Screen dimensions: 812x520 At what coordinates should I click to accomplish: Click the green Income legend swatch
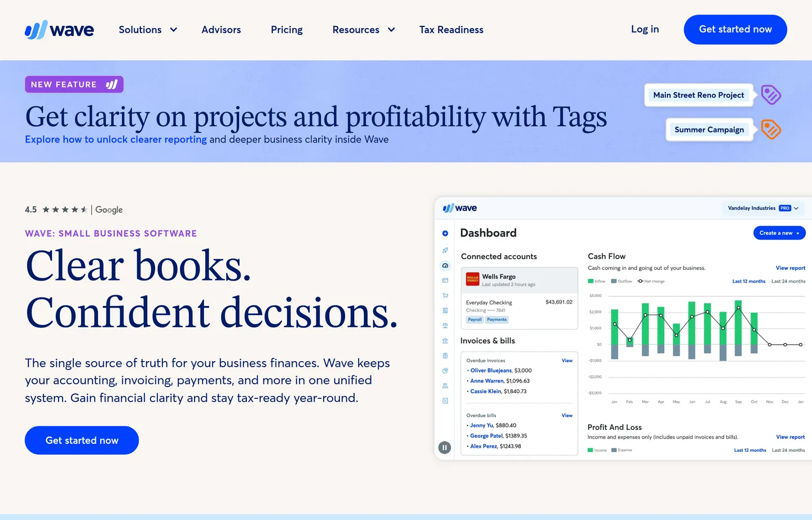590,450
